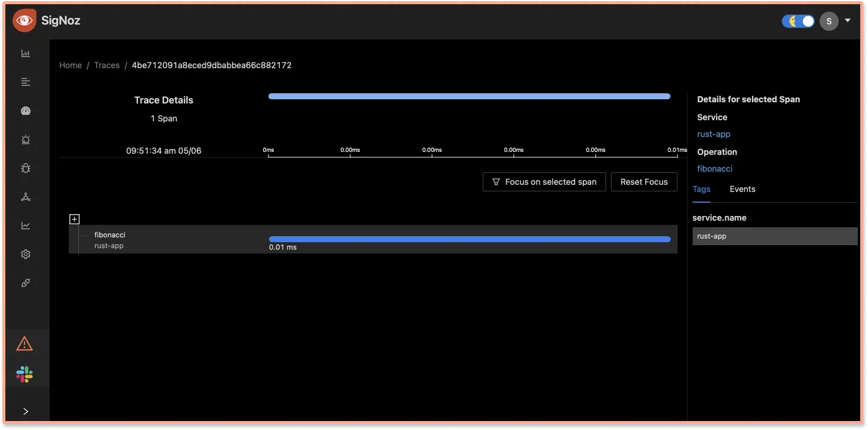The image size is (868, 430).
Task: Switch to the Events tab
Action: click(742, 189)
